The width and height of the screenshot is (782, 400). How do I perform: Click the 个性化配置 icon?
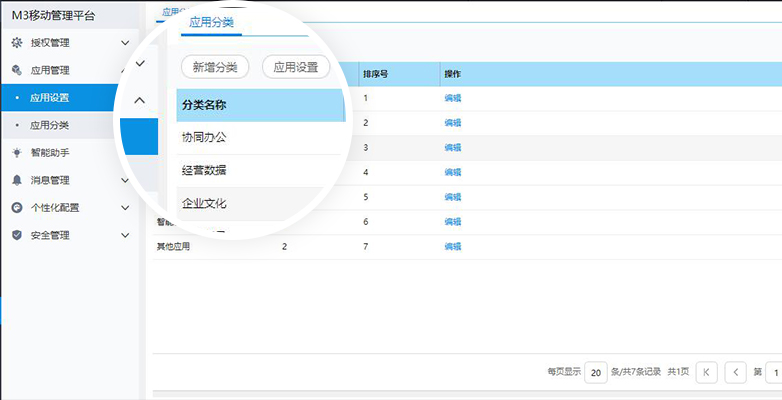click(17, 207)
